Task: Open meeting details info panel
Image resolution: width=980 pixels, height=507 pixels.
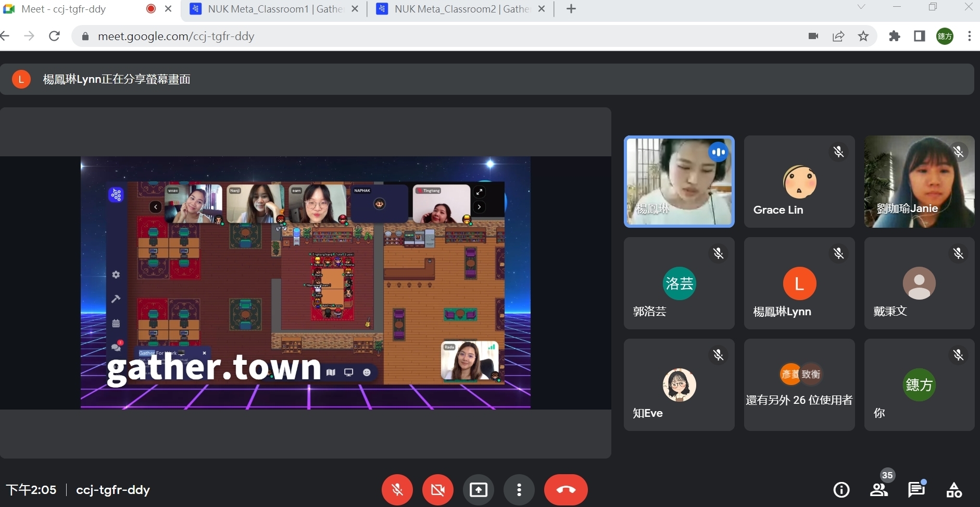Action: tap(841, 490)
